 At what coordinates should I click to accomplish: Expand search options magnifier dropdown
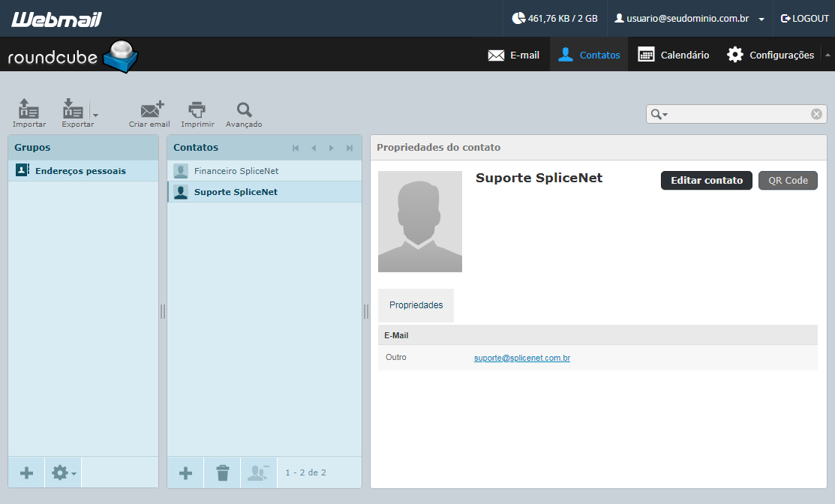[659, 114]
